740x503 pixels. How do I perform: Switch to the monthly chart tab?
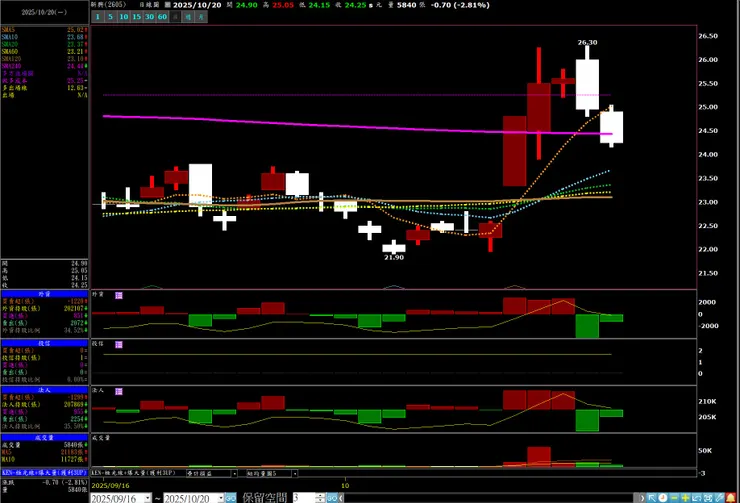pyautogui.click(x=201, y=17)
